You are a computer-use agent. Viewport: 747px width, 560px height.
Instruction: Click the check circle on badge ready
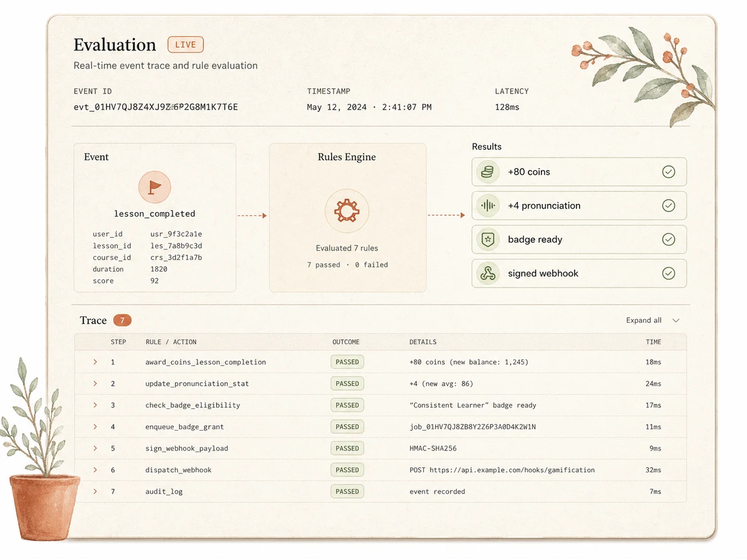point(669,240)
